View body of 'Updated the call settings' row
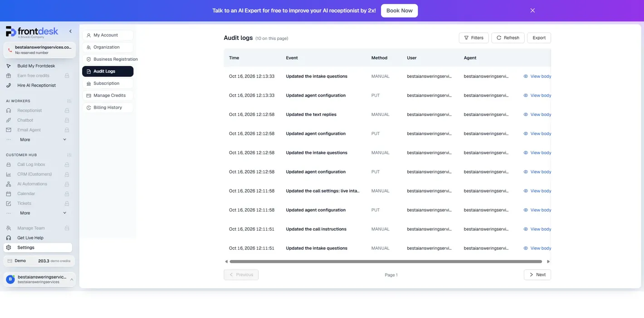The width and height of the screenshot is (644, 318). [537, 191]
